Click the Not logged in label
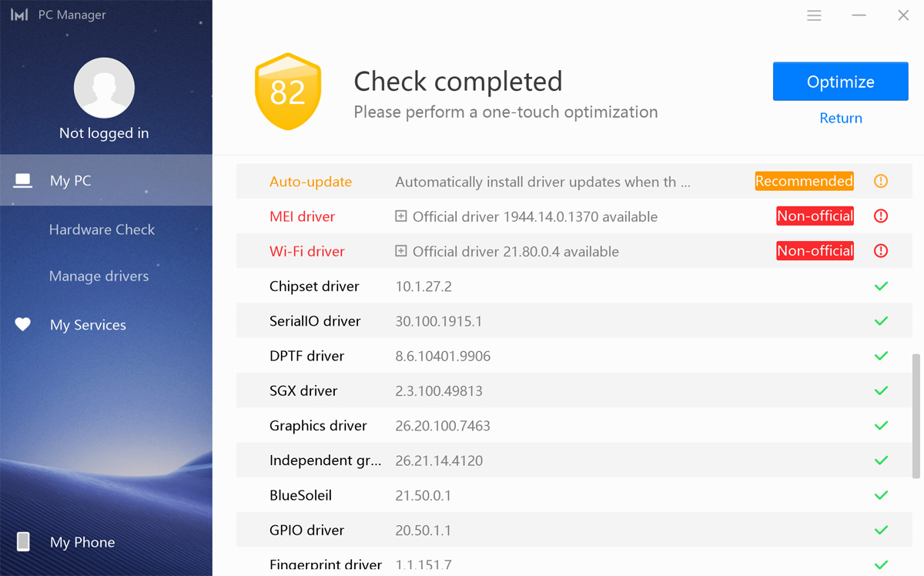Image resolution: width=924 pixels, height=576 pixels. click(x=104, y=133)
